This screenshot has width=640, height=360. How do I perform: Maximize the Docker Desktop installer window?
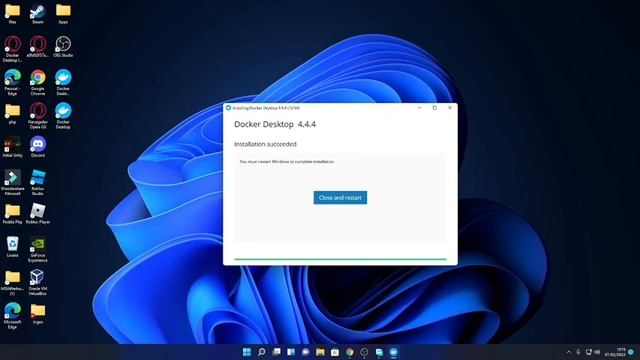[x=435, y=108]
